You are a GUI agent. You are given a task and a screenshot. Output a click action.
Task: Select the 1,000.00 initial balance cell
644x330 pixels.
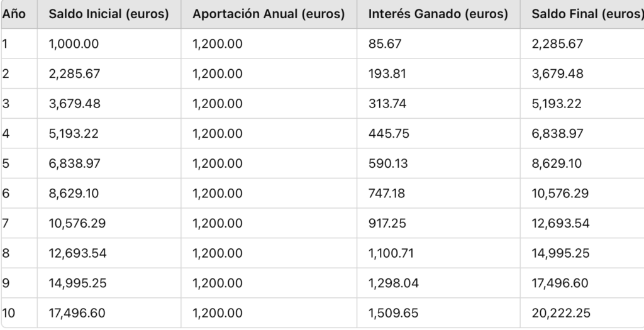[74, 44]
